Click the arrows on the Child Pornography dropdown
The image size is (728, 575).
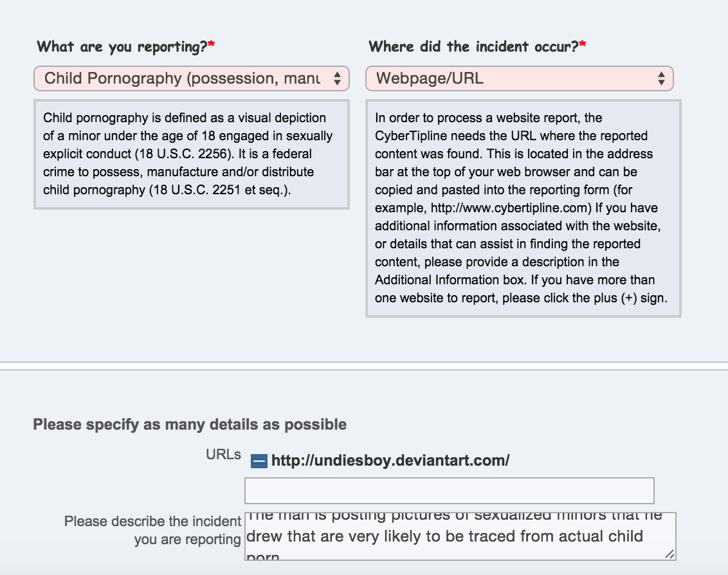coord(338,78)
